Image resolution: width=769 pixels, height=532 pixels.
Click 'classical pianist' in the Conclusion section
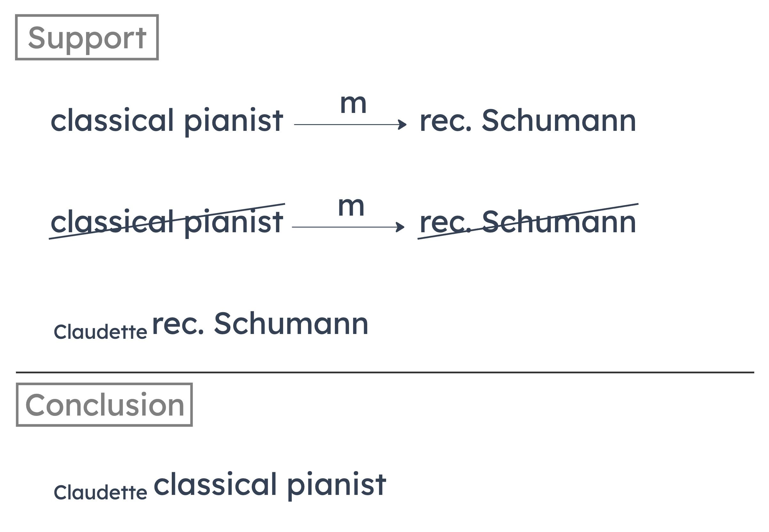click(x=270, y=485)
